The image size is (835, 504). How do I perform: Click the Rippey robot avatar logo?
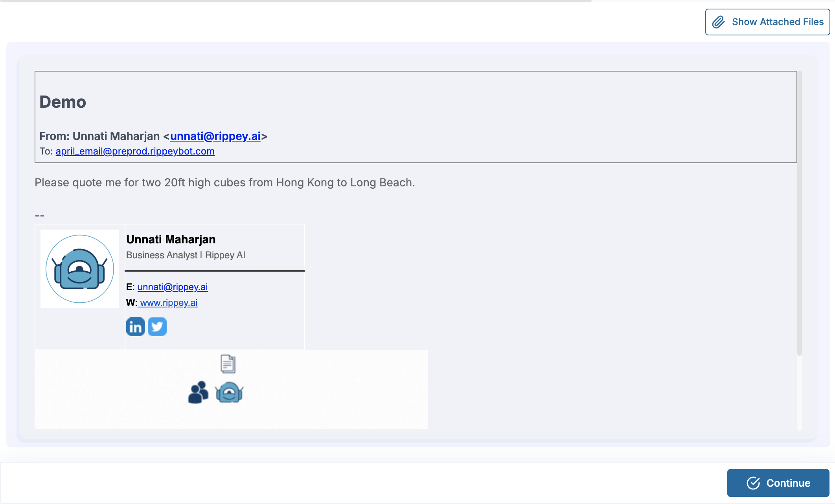click(x=80, y=269)
